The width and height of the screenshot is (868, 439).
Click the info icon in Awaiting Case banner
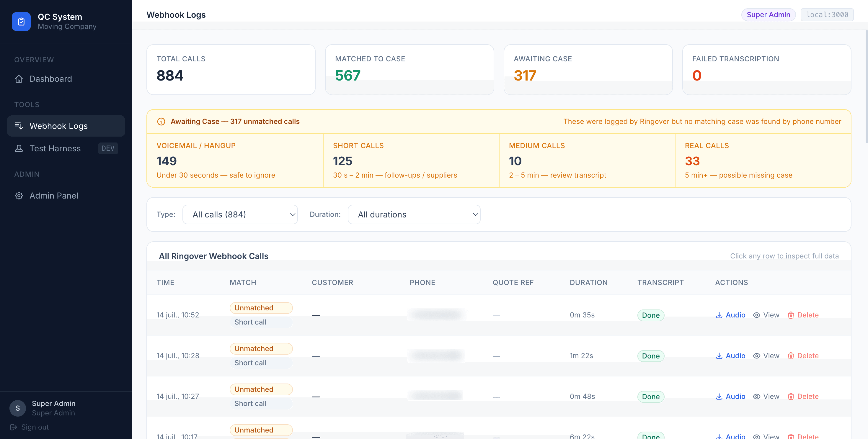coord(161,122)
